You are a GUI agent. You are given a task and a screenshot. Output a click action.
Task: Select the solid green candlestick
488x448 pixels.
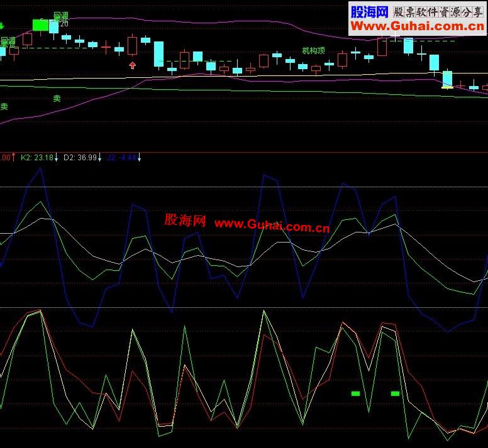coord(40,25)
